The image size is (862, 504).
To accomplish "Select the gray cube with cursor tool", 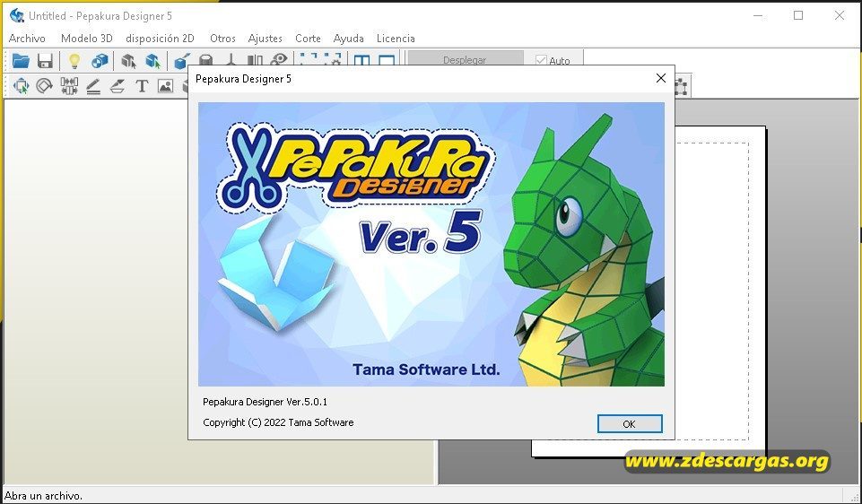I will (x=128, y=60).
